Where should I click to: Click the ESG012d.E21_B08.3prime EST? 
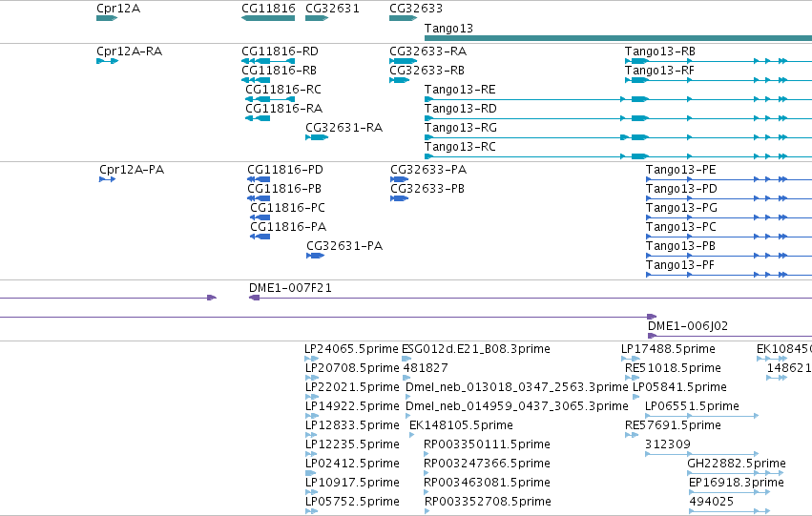point(406,359)
